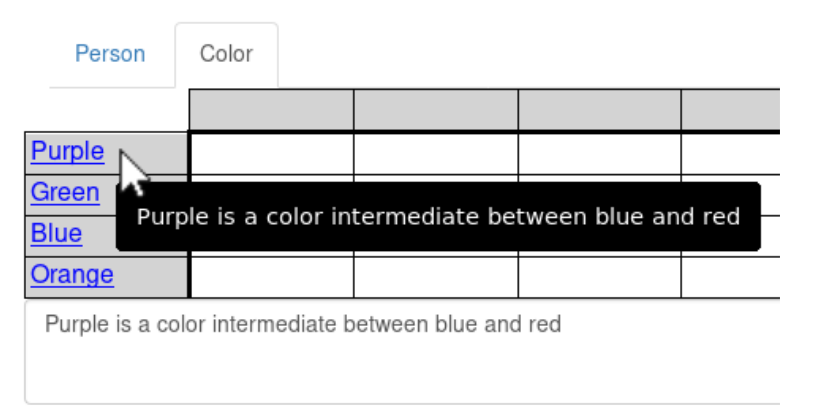Click the Green row link
The image size is (815, 420).
coord(65,192)
